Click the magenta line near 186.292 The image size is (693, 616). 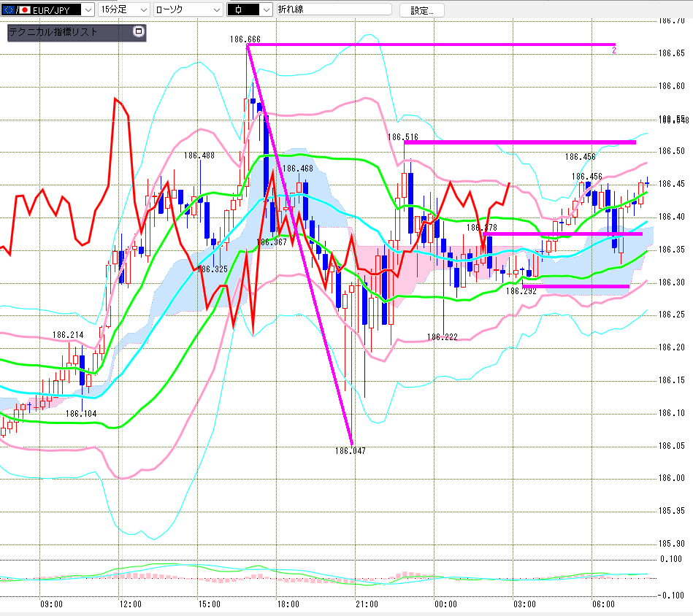[575, 287]
